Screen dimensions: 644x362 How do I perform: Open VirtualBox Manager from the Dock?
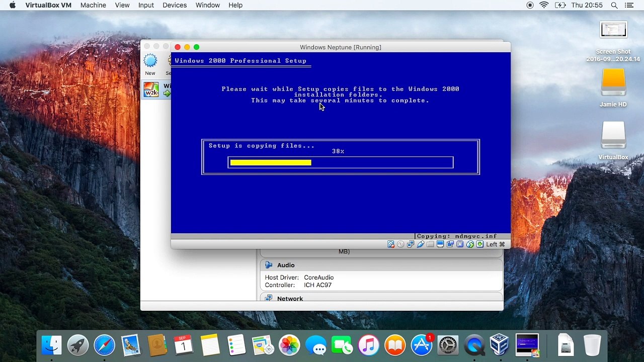tap(500, 345)
